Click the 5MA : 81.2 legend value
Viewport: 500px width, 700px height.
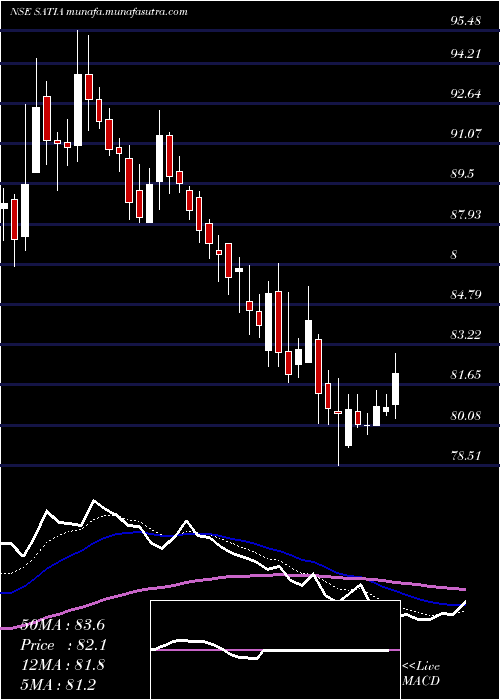[58, 684]
